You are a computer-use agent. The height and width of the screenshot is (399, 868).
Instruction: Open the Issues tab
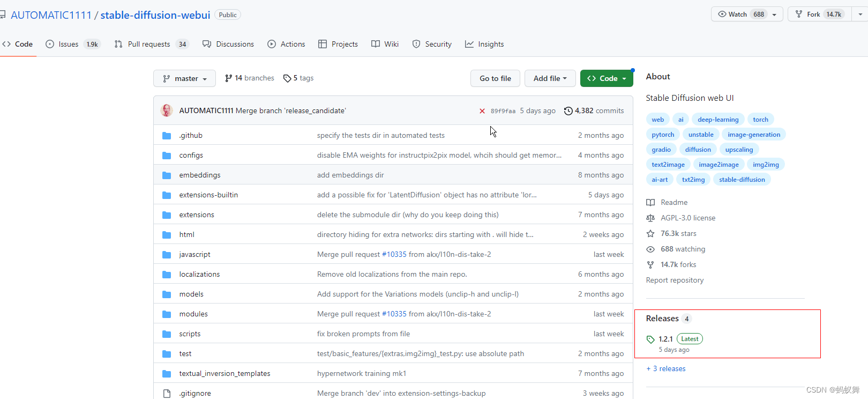(x=73, y=44)
